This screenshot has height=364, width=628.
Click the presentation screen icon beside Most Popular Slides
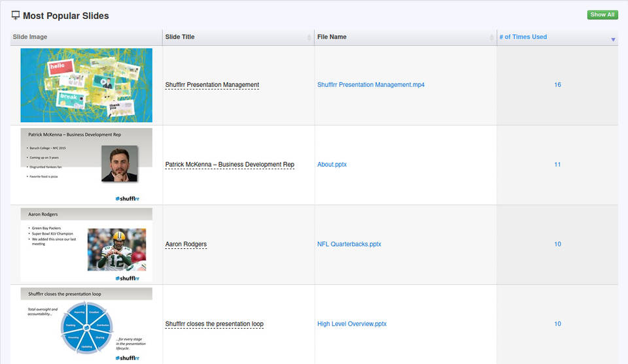pos(15,15)
